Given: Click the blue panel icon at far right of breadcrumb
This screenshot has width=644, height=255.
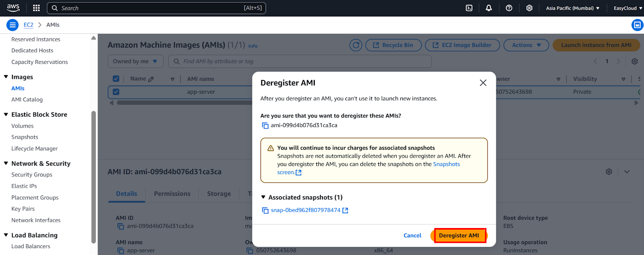Looking at the screenshot, I should (x=637, y=25).
